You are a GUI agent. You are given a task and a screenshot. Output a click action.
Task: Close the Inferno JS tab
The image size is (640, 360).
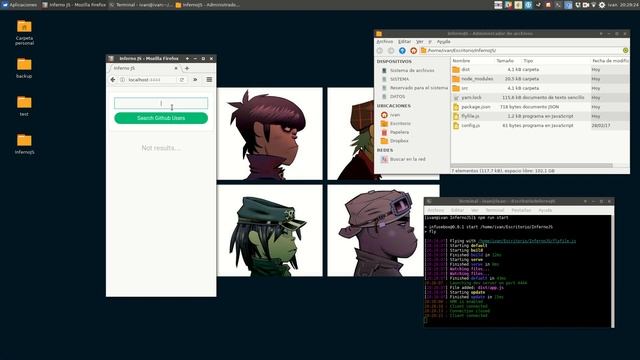[176, 68]
